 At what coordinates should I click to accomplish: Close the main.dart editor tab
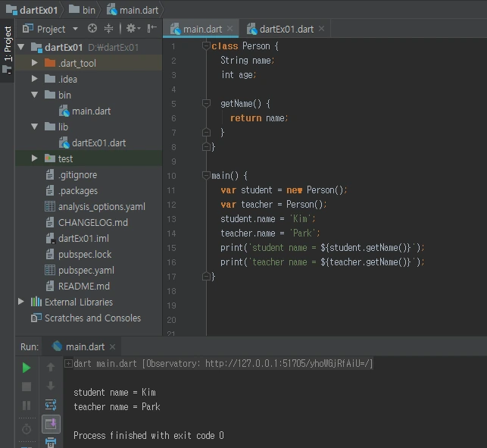pos(229,29)
